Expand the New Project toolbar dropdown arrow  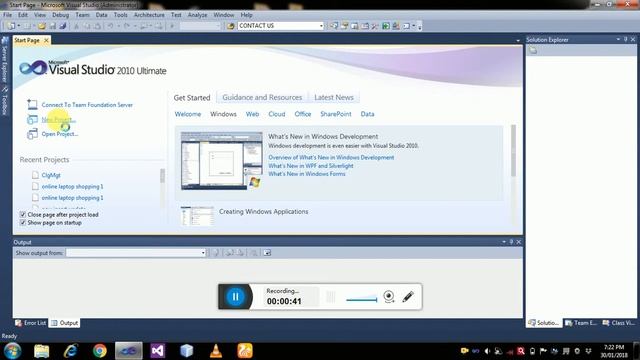19,26
